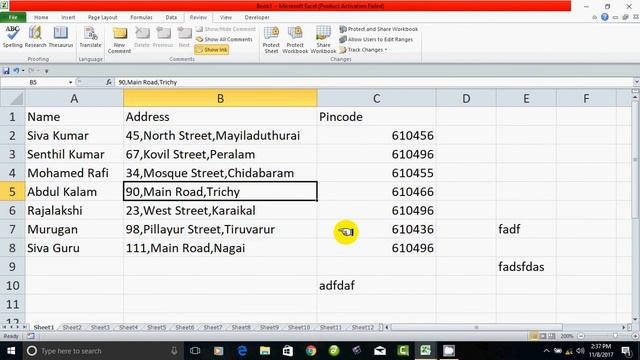Open Task View on taskbar

tap(195, 351)
